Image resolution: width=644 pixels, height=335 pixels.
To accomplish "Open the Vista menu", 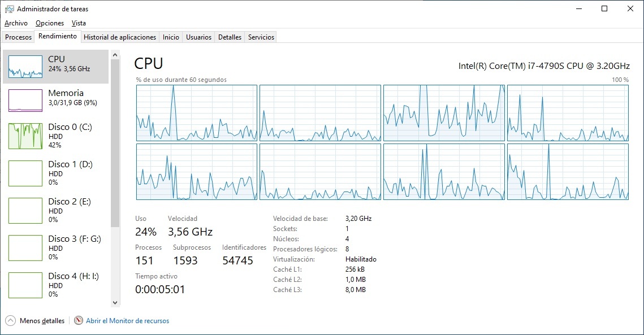I will pyautogui.click(x=79, y=23).
